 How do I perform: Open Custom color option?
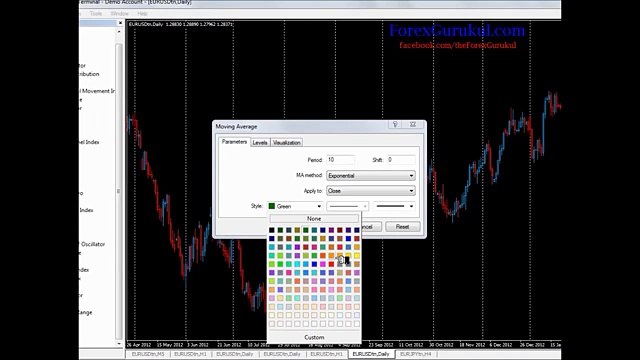314,337
